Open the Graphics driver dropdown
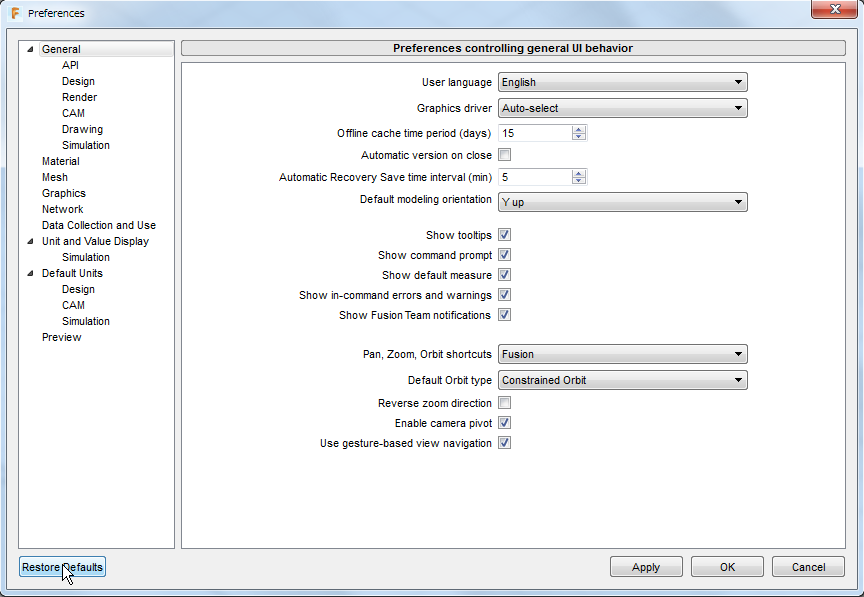 click(737, 108)
